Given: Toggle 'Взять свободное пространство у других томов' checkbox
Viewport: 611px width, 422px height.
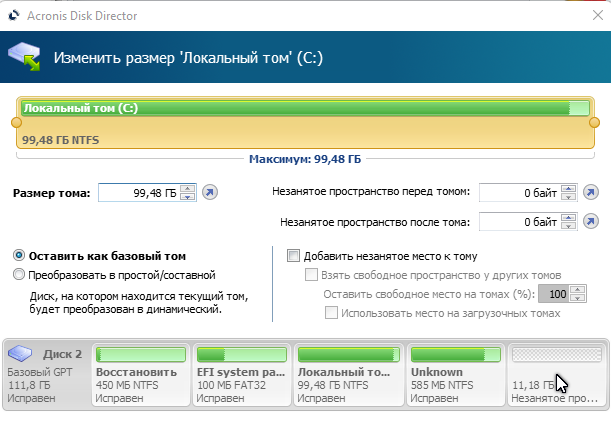Looking at the screenshot, I should point(311,275).
